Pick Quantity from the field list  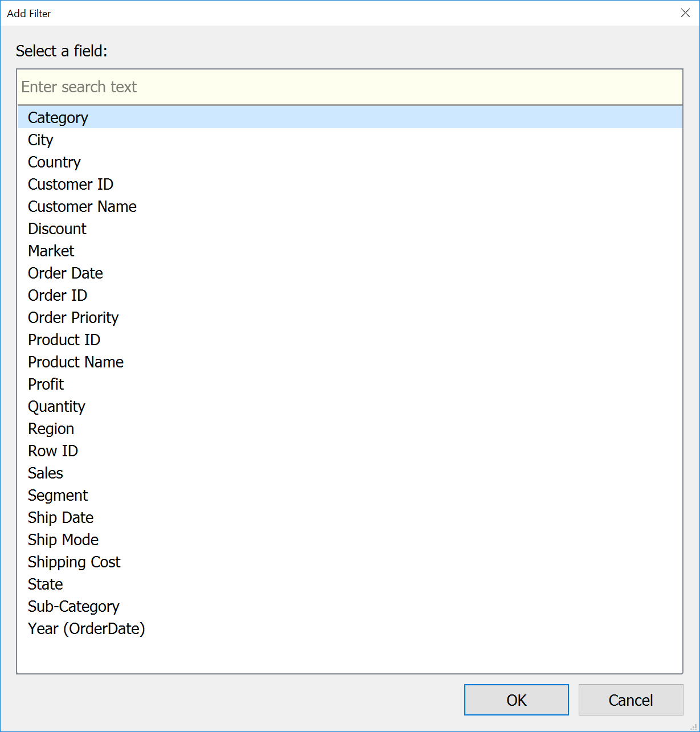click(56, 407)
